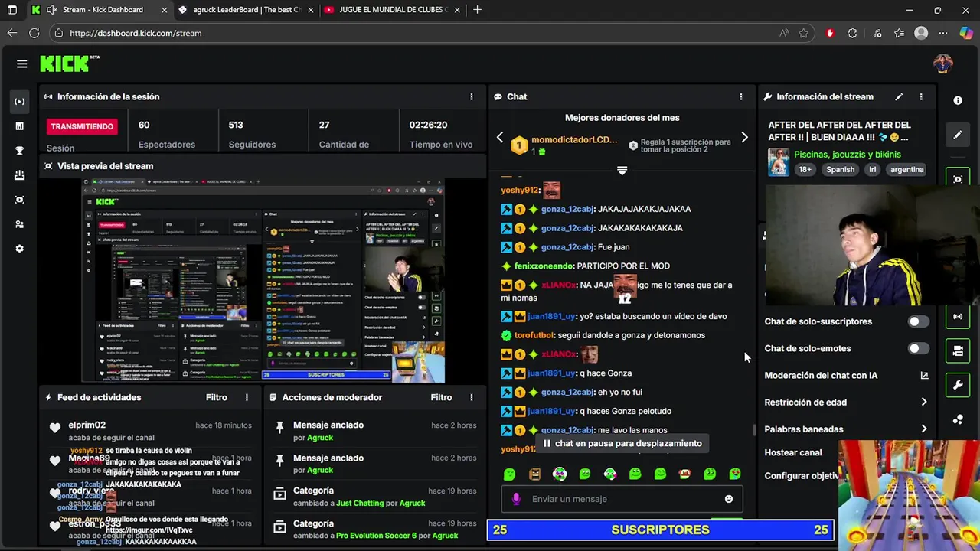Click the green broadcast signal button in right rail
This screenshot has height=551, width=980.
click(x=958, y=316)
